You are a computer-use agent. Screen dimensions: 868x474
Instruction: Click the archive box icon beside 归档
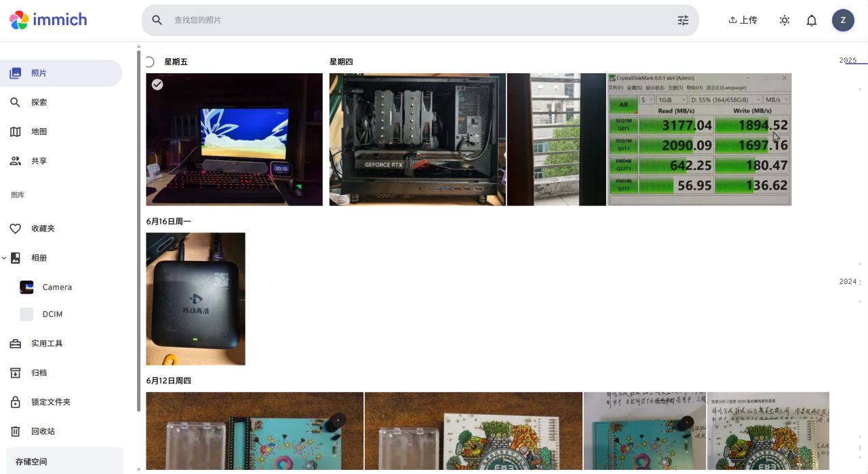[15, 373]
